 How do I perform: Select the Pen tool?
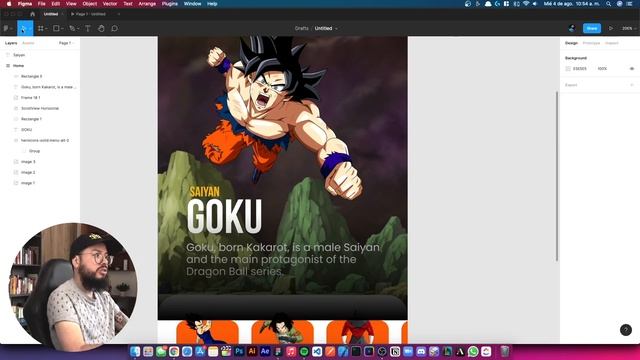(72, 29)
